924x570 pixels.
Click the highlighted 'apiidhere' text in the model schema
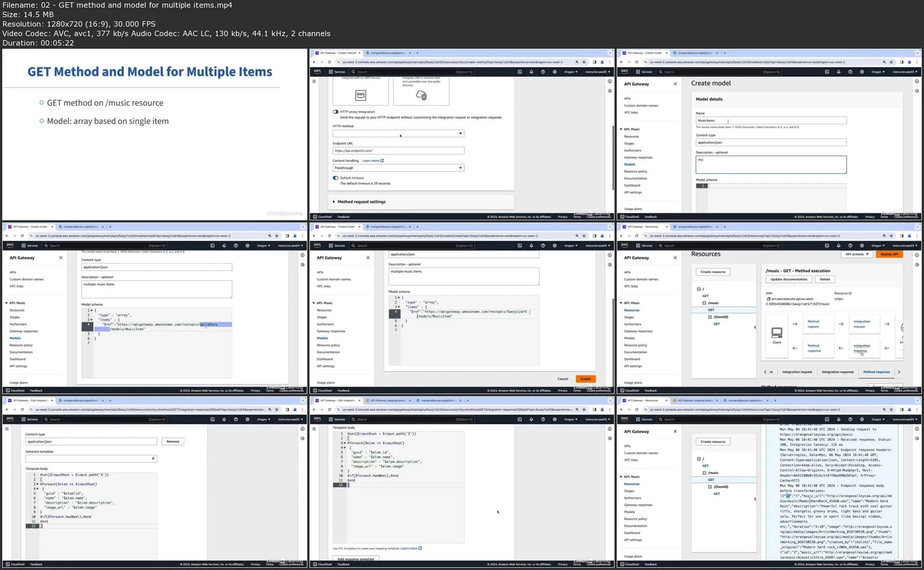point(209,324)
